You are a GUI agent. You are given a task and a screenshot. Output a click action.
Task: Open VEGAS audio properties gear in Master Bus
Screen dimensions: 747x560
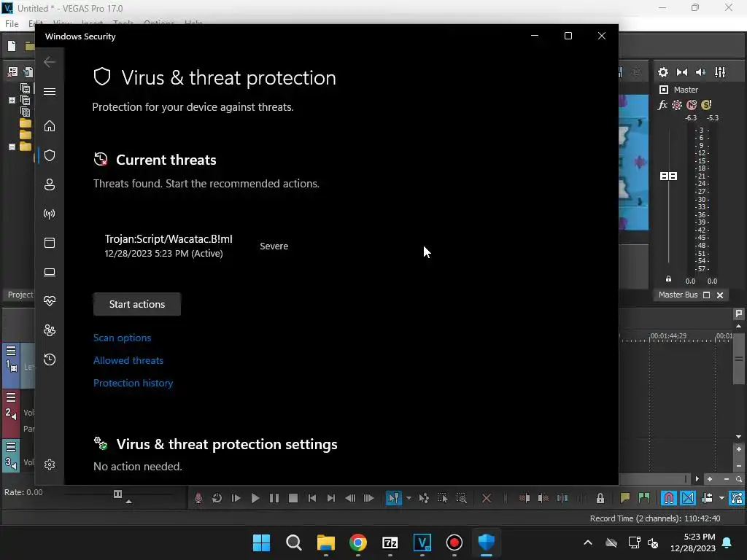click(663, 72)
